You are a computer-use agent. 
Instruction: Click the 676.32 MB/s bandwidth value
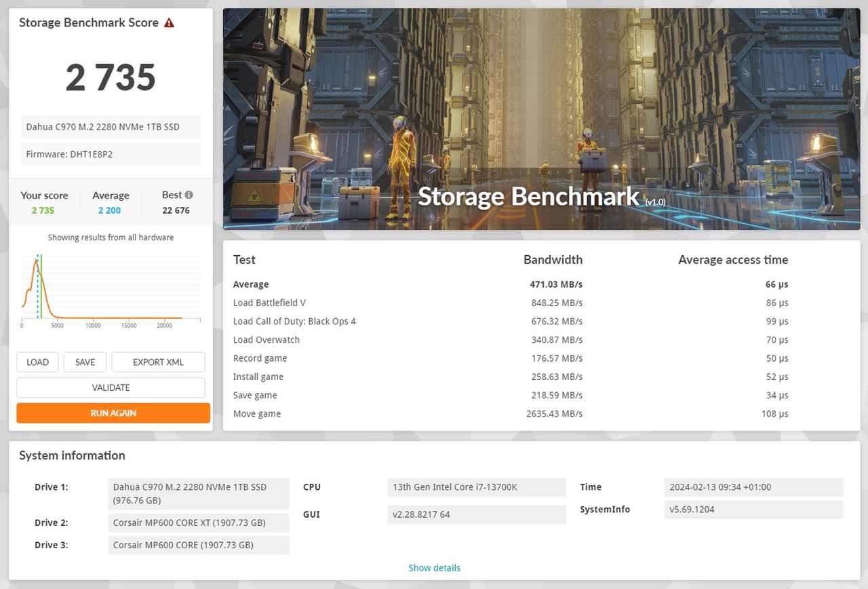(557, 321)
